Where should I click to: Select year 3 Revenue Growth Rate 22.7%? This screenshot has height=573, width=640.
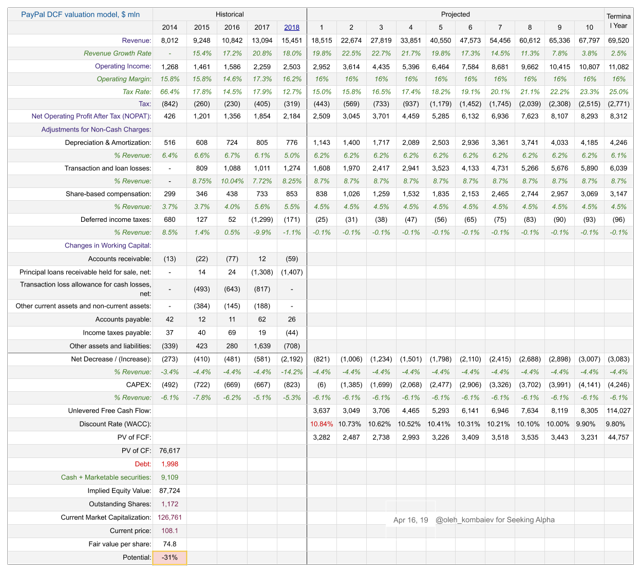coord(381,53)
